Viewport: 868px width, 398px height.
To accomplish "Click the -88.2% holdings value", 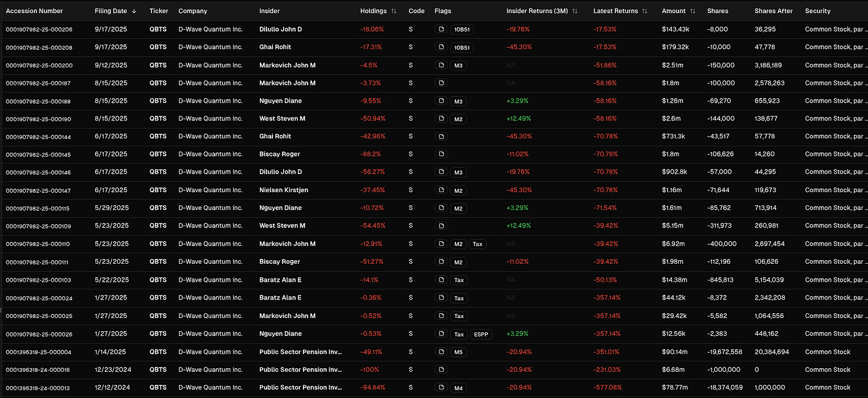I will click(371, 154).
